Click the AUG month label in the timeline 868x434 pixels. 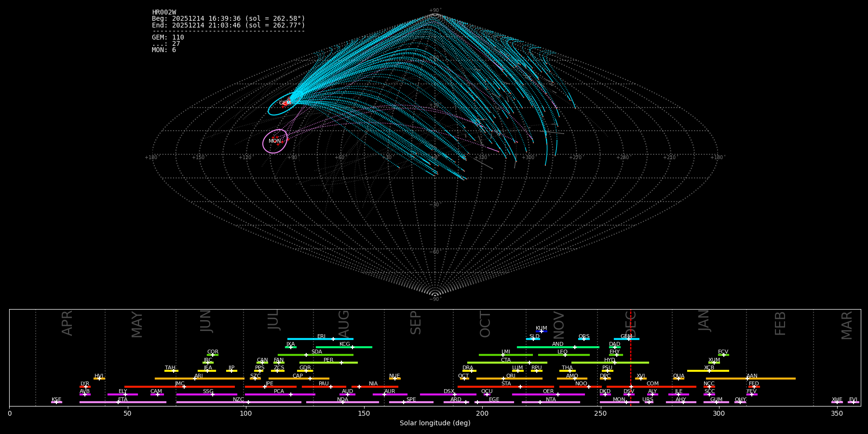pyautogui.click(x=344, y=324)
